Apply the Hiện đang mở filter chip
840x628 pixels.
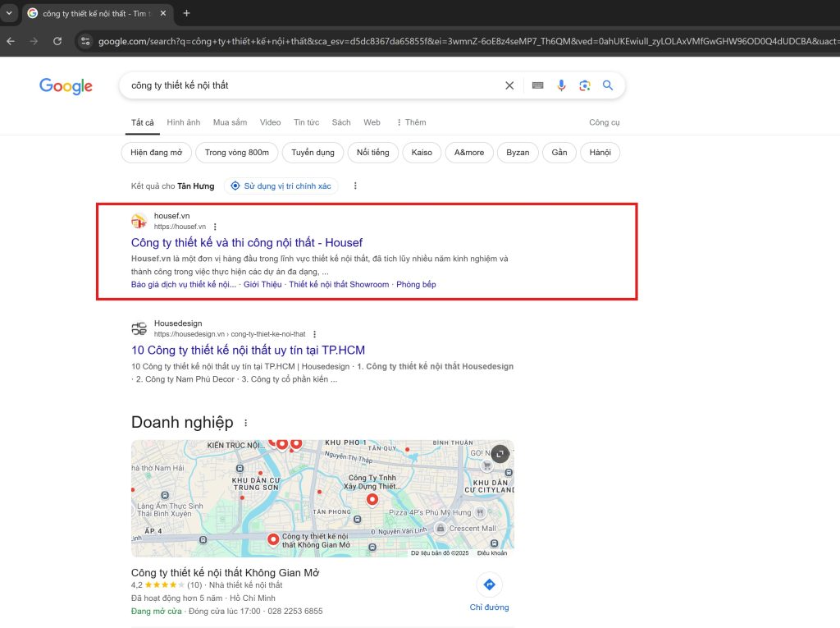tap(157, 153)
